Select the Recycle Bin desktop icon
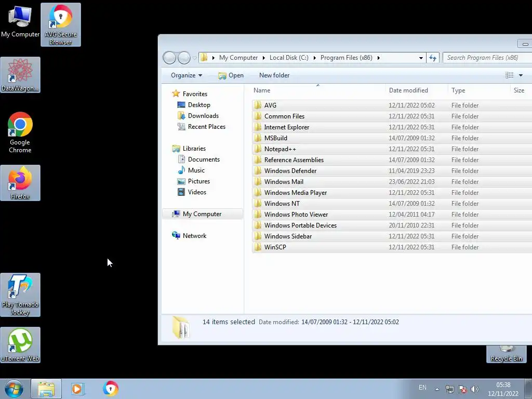Viewport: 532px width, 399px height. coord(506,354)
